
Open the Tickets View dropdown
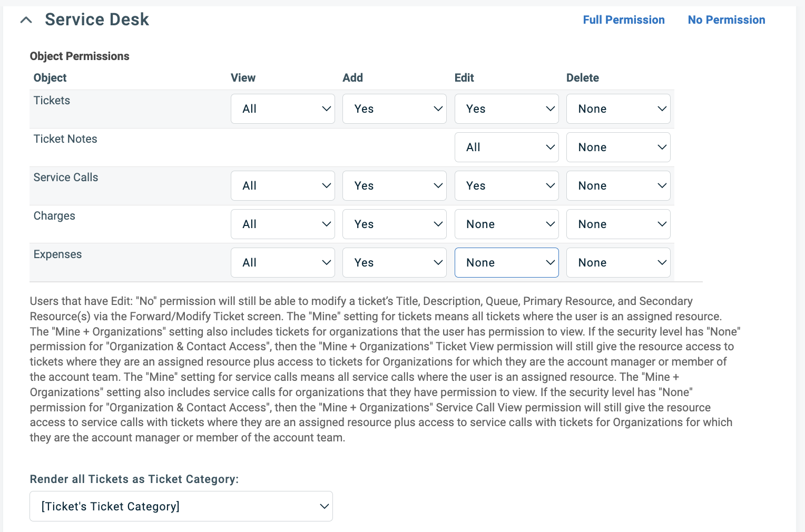coord(282,109)
